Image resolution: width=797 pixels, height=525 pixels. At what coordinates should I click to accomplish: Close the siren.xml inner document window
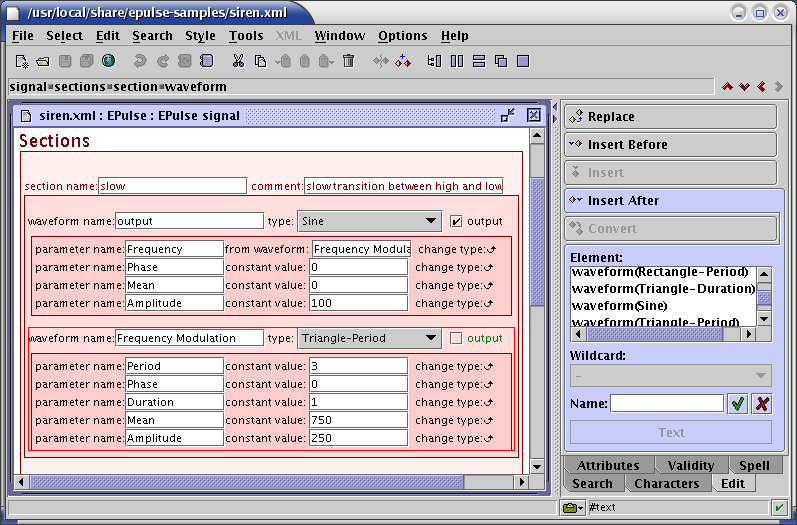click(534, 115)
